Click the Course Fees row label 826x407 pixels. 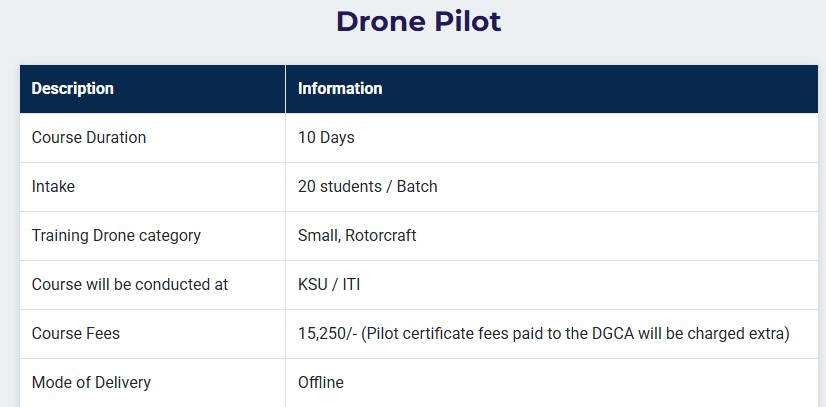76,334
